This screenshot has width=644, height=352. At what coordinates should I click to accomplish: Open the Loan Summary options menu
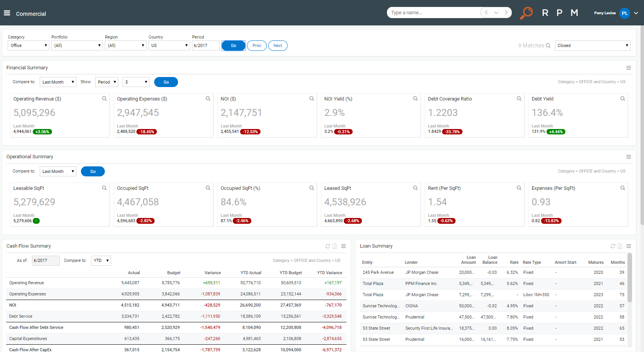629,246
